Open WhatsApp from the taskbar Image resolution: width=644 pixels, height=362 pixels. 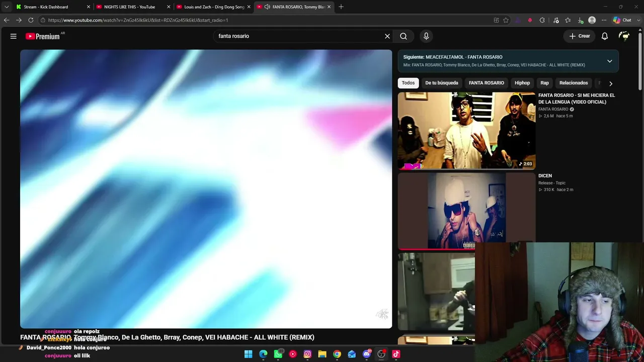pos(278,354)
